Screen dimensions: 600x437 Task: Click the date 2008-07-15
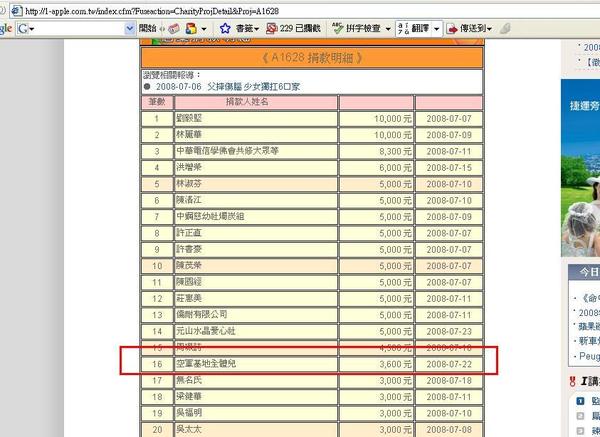(x=449, y=168)
